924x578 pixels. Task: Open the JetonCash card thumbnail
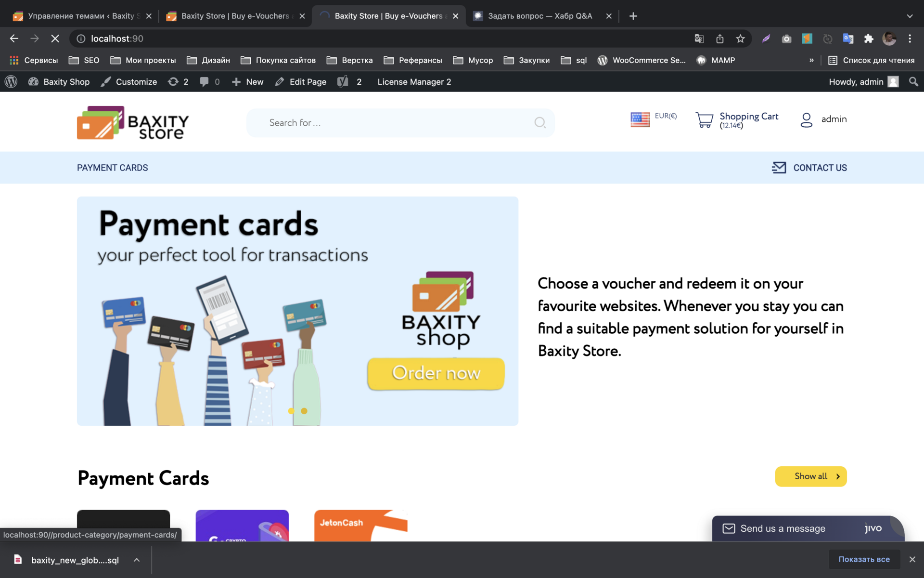coord(361,525)
